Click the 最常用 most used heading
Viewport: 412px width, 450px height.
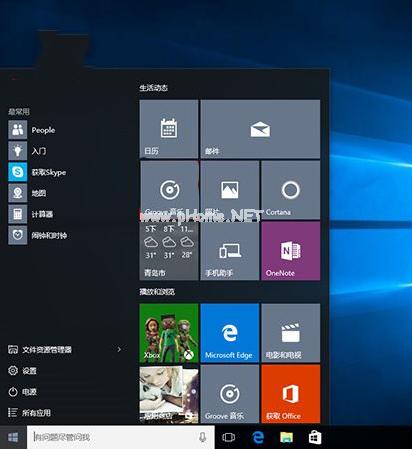point(19,112)
